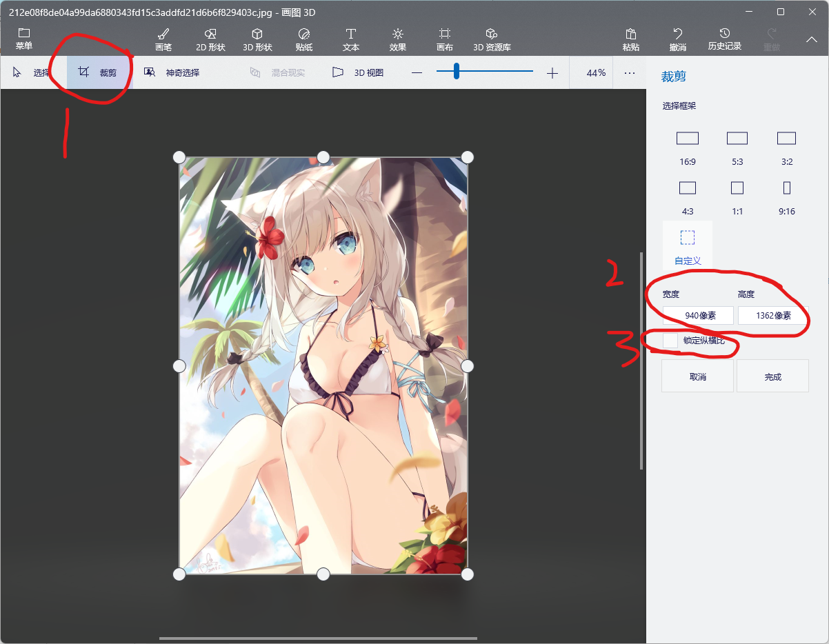Click the 44% zoom percentage field

pyautogui.click(x=596, y=73)
